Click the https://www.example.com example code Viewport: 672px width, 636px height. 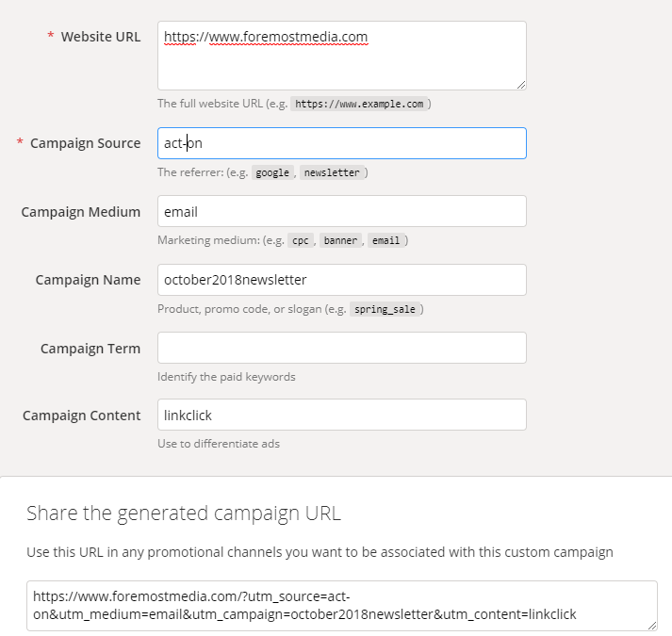tap(358, 105)
